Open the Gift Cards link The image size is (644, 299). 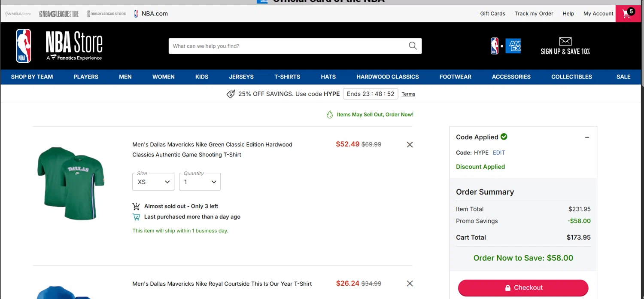[x=492, y=14]
